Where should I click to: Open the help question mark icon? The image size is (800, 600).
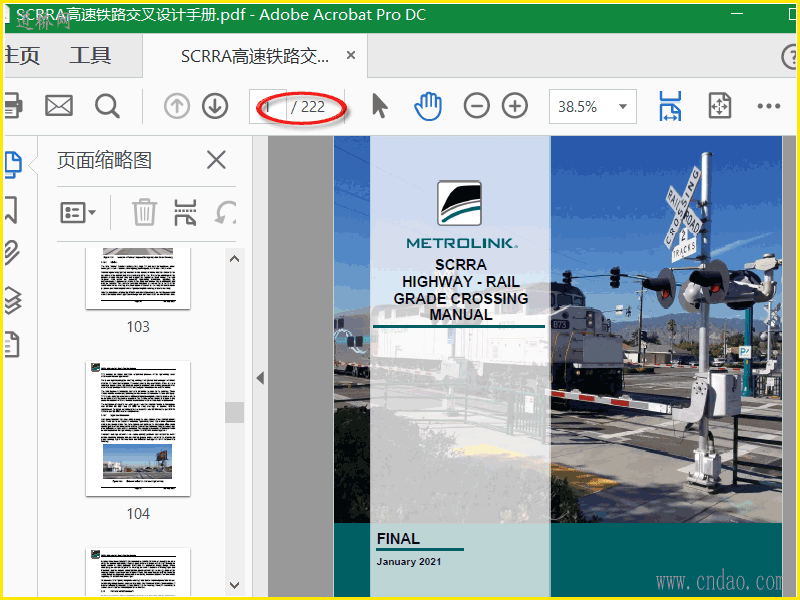pos(789,56)
